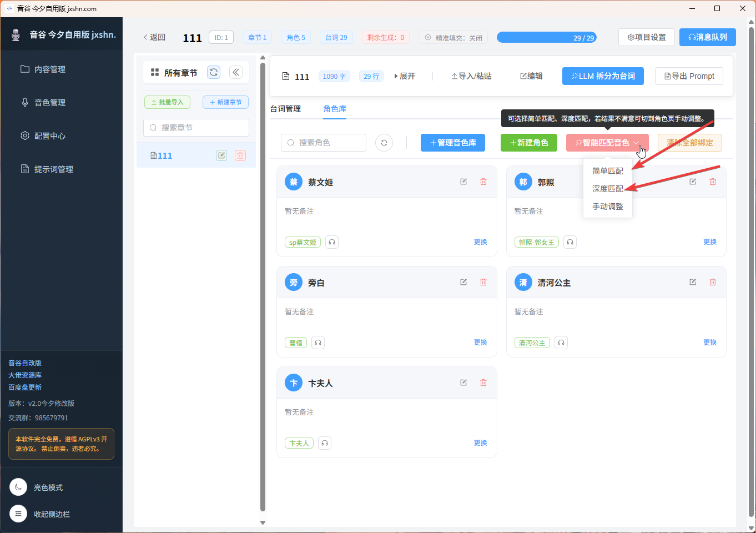Play voice sample for 卞夫人
Screen dimensions: 756x533
point(325,443)
